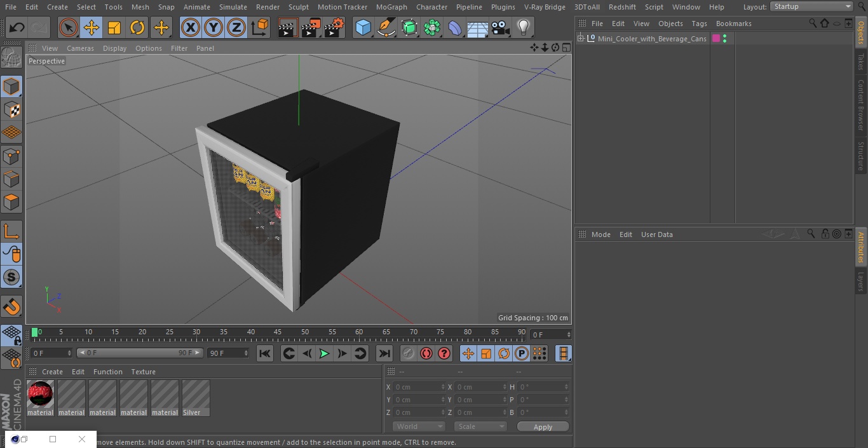Switch to Texture mode
868x448 pixels.
point(11,109)
